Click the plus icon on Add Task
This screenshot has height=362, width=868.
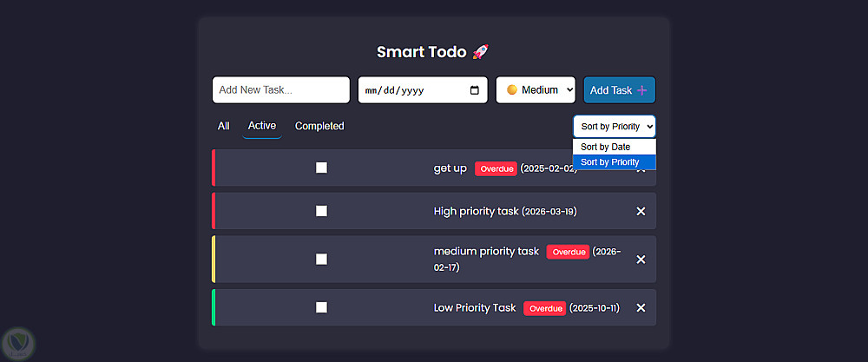pyautogui.click(x=642, y=90)
